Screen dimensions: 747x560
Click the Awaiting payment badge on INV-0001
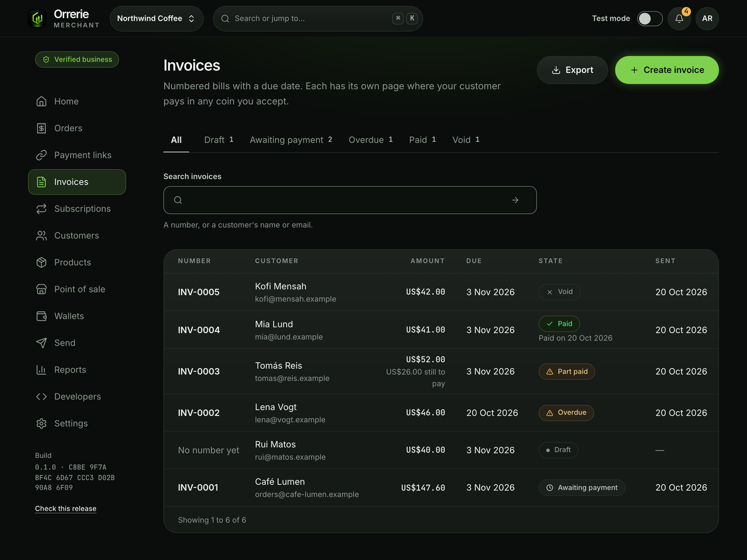click(582, 488)
